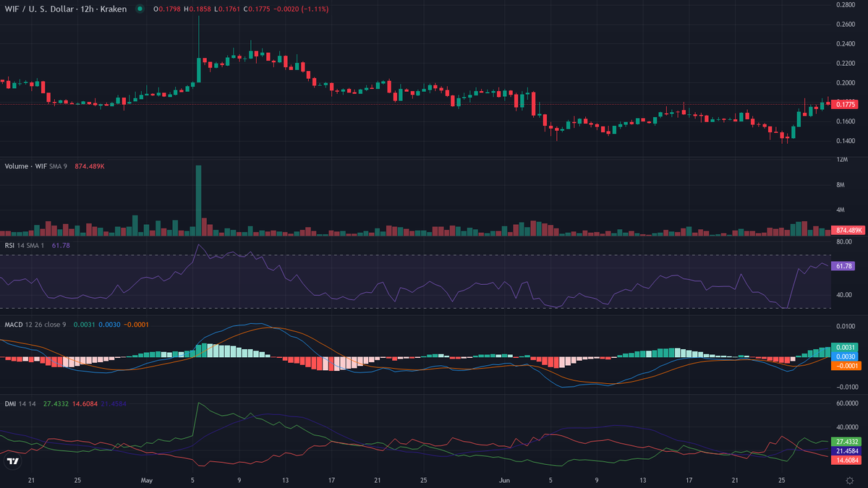Screen dimensions: 868x488
Task: Click the 80.00 RSI scale tick
Action: point(845,242)
